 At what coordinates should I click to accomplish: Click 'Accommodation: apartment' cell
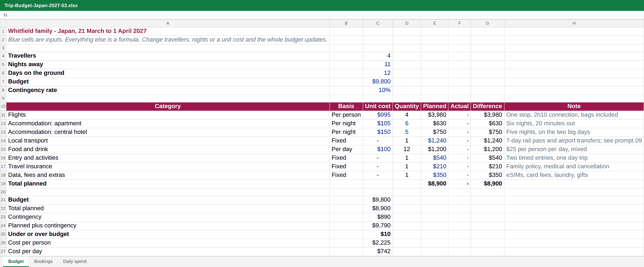pos(168,123)
